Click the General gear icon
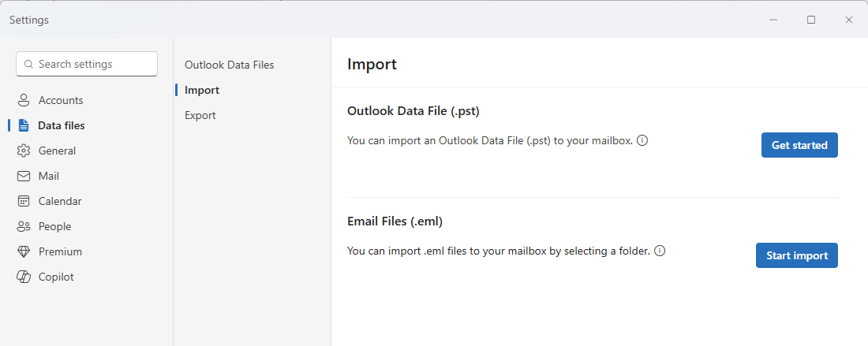 coord(23,151)
